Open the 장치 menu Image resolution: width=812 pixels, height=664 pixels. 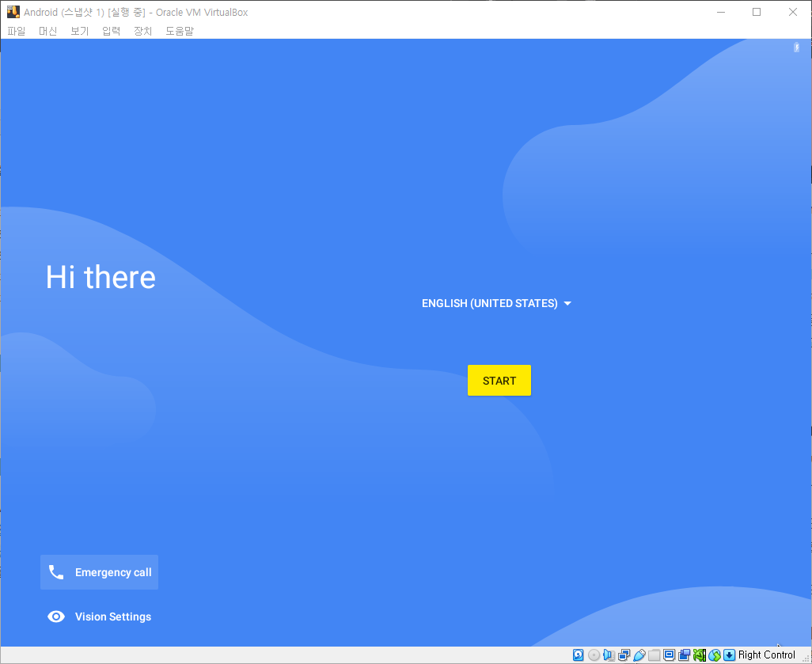[x=143, y=31]
